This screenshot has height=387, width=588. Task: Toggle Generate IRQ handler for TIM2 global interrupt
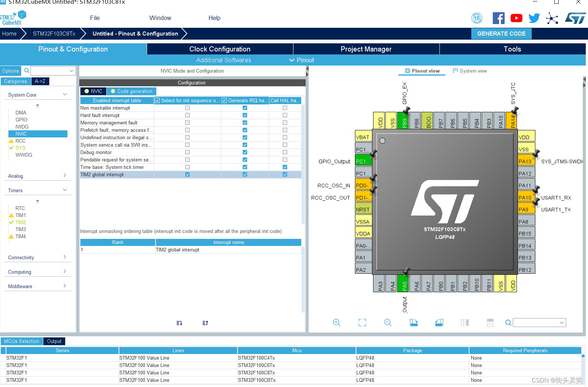tap(245, 174)
